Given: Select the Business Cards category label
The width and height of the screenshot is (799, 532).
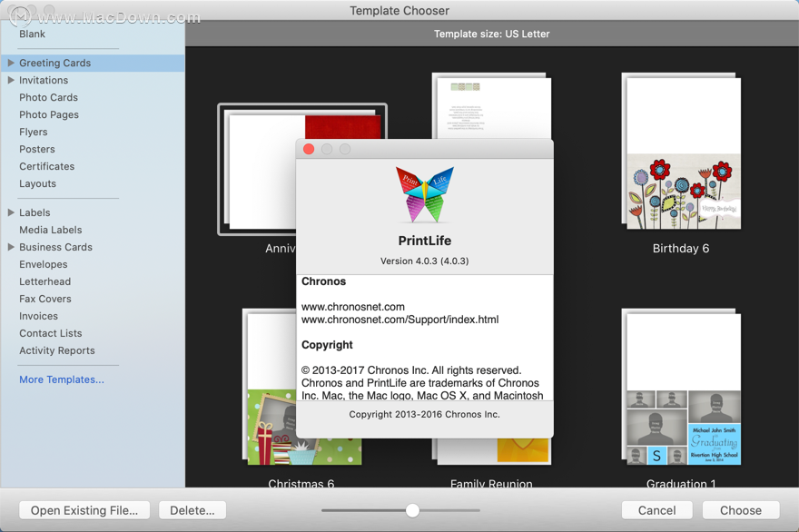Looking at the screenshot, I should [x=55, y=247].
